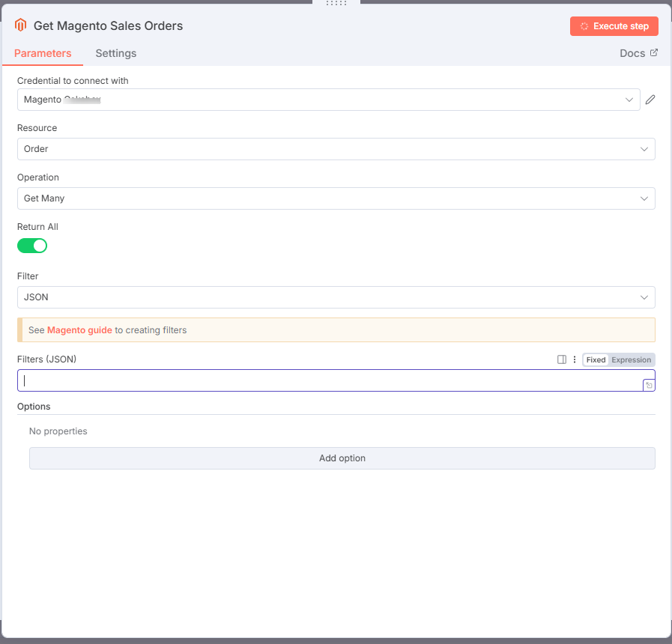The width and height of the screenshot is (672, 644).
Task: Open the Docs link
Action: [x=638, y=53]
